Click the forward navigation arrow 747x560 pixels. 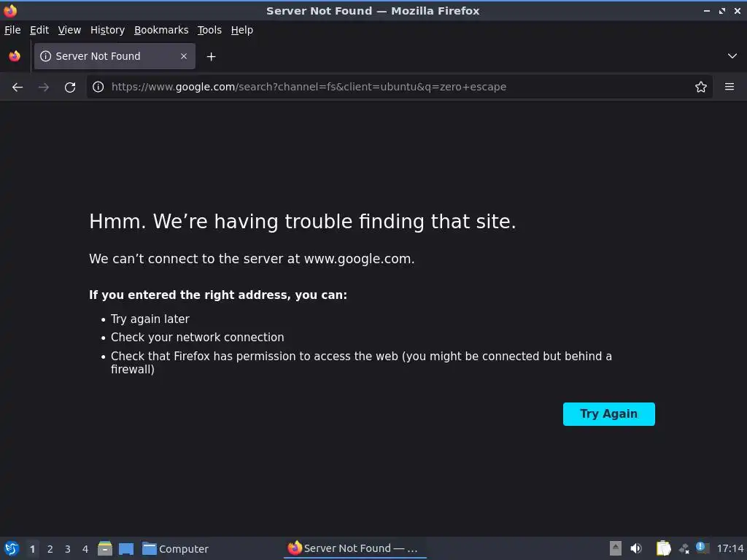coord(44,87)
